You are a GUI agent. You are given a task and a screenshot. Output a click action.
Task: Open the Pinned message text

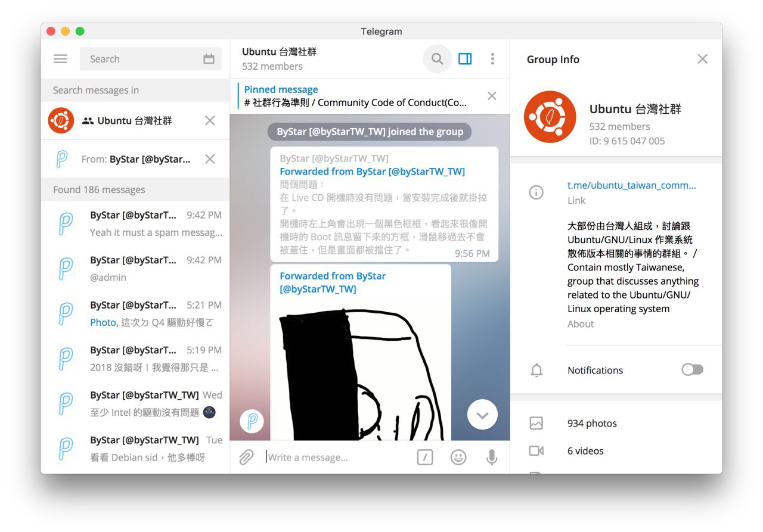356,96
